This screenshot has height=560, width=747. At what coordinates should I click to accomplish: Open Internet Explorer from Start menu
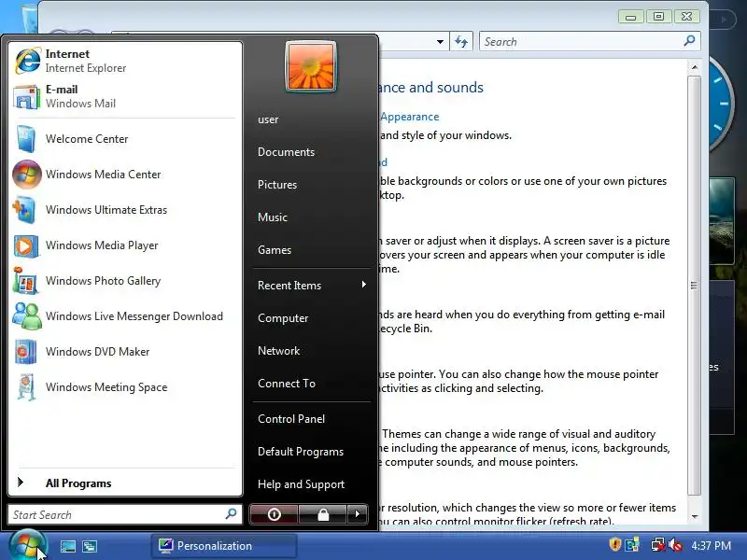pyautogui.click(x=125, y=61)
